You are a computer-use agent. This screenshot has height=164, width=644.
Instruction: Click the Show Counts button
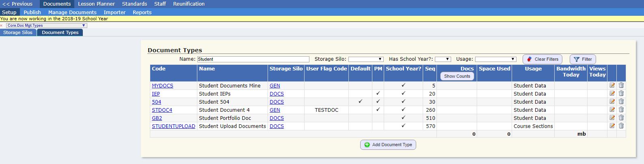pyautogui.click(x=457, y=76)
